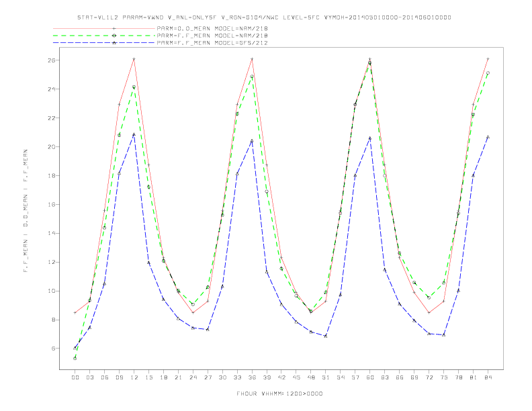Click y-axis tick label 8
The height and width of the screenshot is (411, 532).
[x=54, y=320]
